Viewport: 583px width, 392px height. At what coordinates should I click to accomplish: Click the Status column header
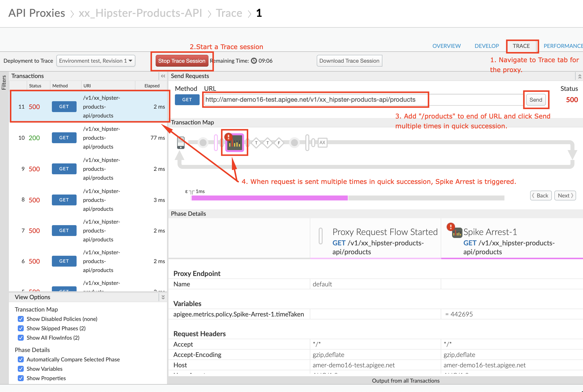tap(35, 86)
